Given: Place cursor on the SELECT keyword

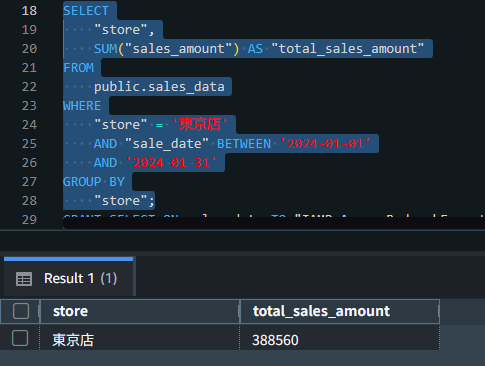Looking at the screenshot, I should pos(86,11).
